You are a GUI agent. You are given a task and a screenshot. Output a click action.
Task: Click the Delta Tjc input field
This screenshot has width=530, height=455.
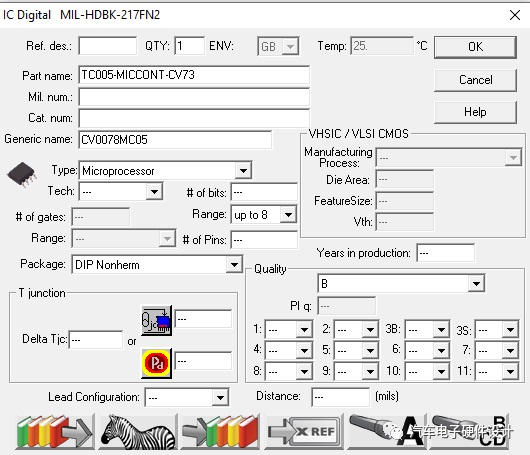[x=96, y=340]
